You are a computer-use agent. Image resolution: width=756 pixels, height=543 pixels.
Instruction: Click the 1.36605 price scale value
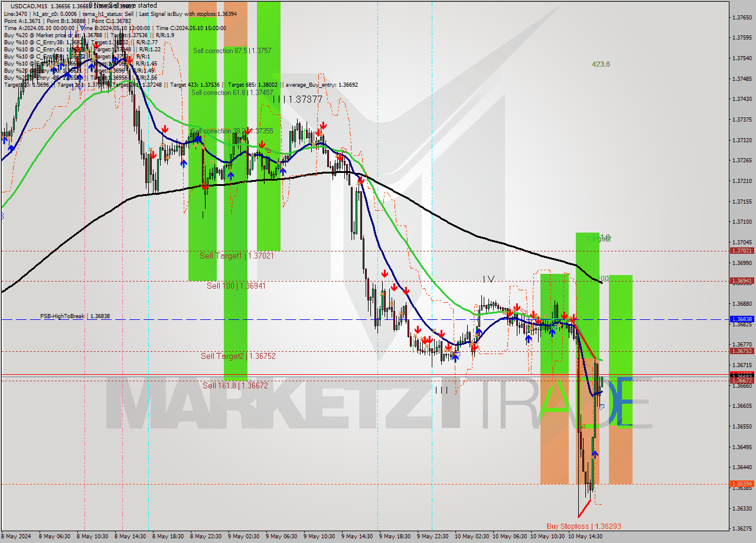click(x=742, y=406)
